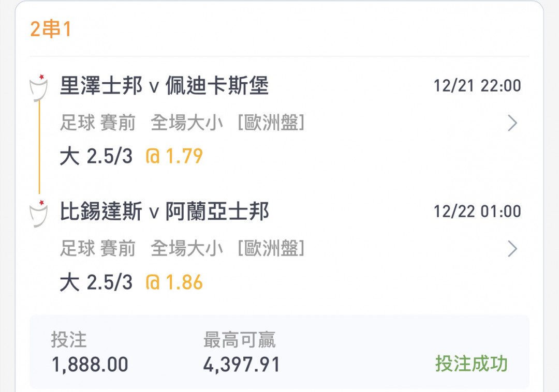
Task: Select the 4,397.91 maximum win amount
Action: point(242,365)
